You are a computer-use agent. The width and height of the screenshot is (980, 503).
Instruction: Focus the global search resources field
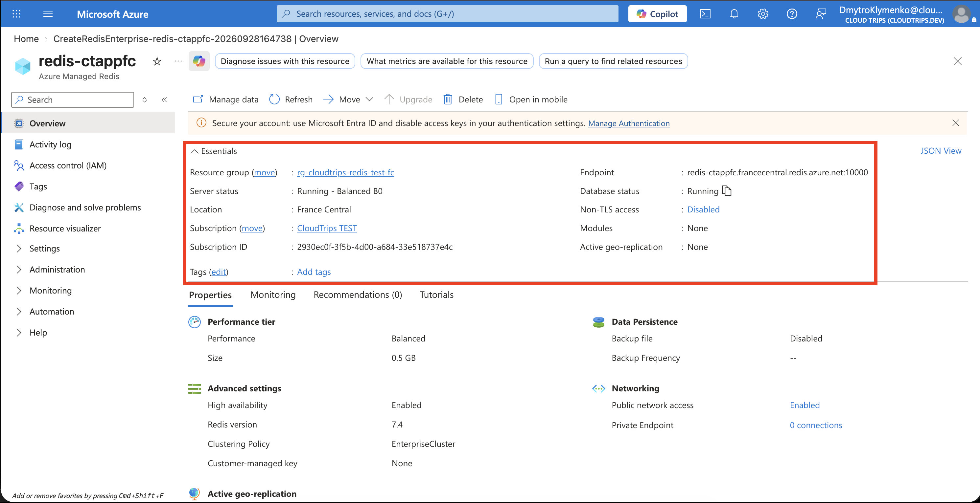[x=447, y=14]
